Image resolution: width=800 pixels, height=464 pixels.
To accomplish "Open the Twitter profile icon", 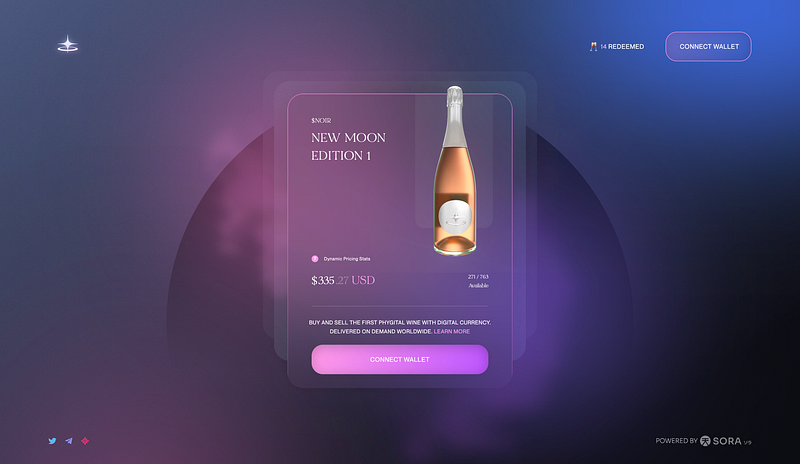I will click(x=52, y=441).
